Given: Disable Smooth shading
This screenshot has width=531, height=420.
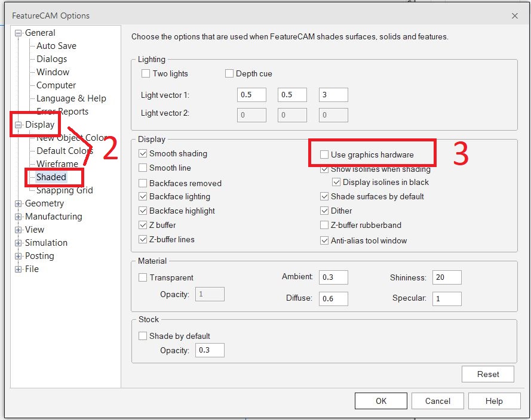Looking at the screenshot, I should (143, 153).
